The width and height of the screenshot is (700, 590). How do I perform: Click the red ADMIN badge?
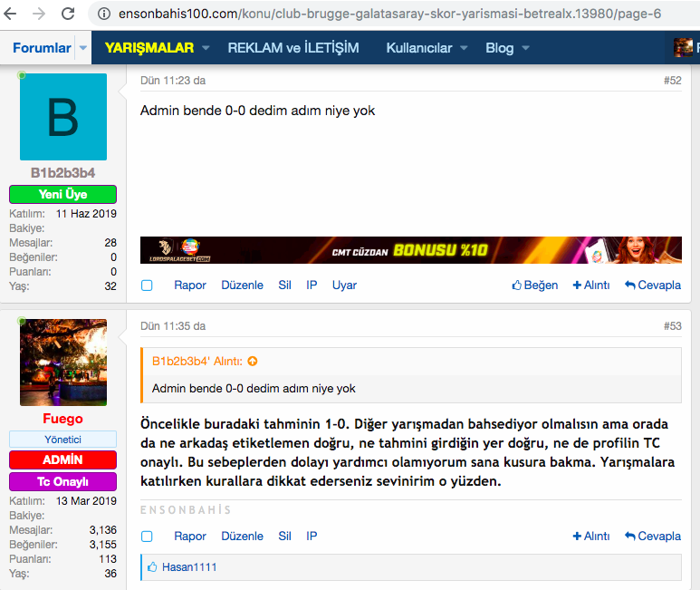tap(63, 459)
